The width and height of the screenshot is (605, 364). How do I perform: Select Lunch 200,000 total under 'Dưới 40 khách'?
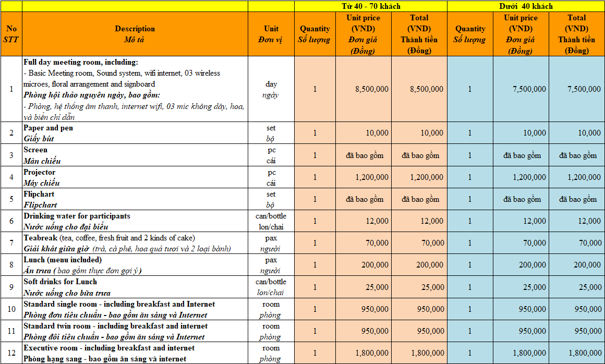click(x=577, y=265)
